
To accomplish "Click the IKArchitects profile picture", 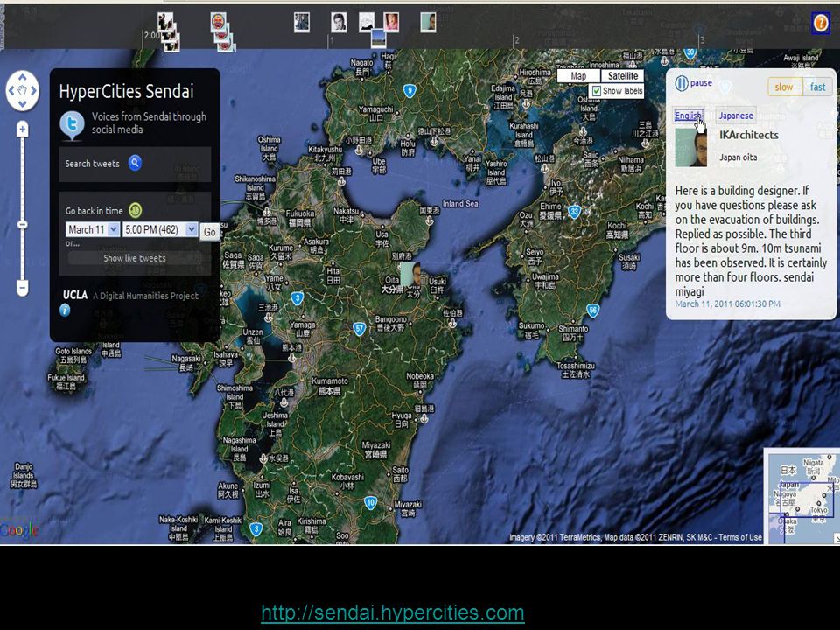I will (691, 148).
